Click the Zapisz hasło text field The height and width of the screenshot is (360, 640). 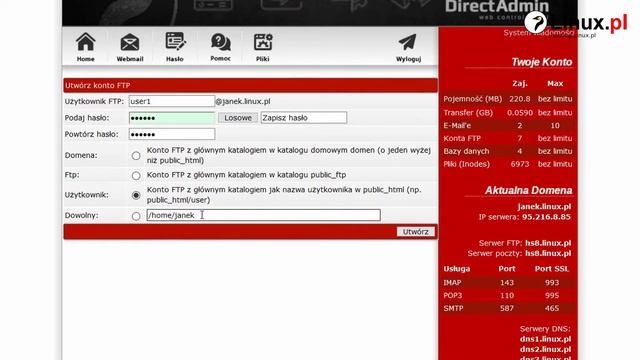pyautogui.click(x=304, y=118)
